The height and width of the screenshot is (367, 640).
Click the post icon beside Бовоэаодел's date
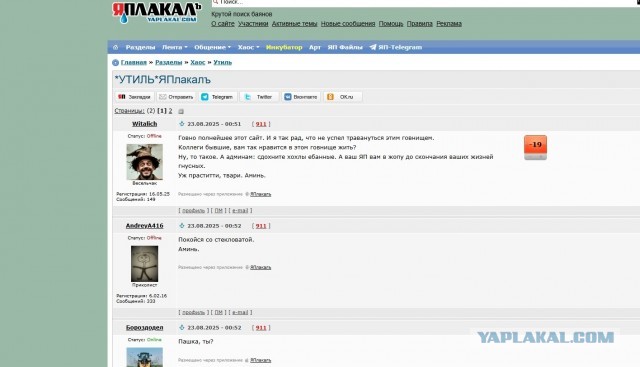click(182, 327)
